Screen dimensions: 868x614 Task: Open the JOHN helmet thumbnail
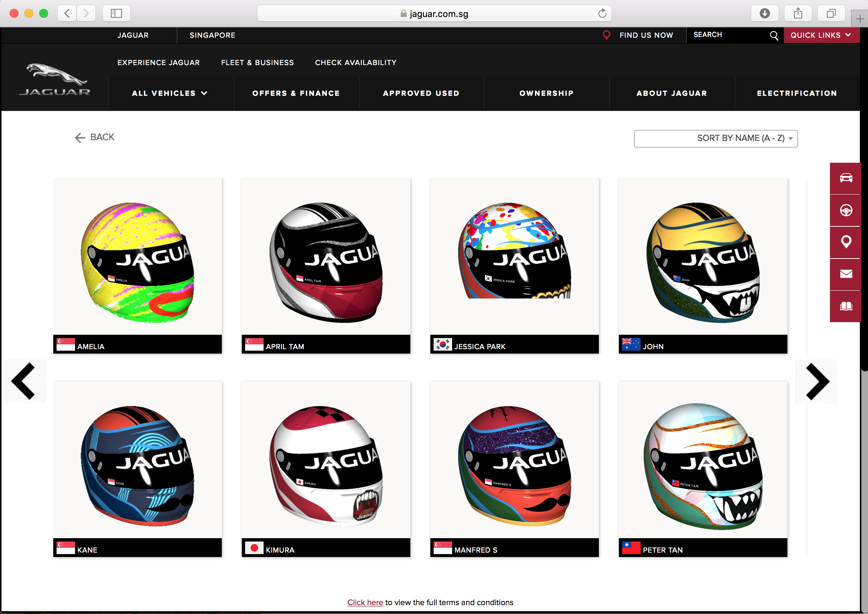(x=703, y=257)
